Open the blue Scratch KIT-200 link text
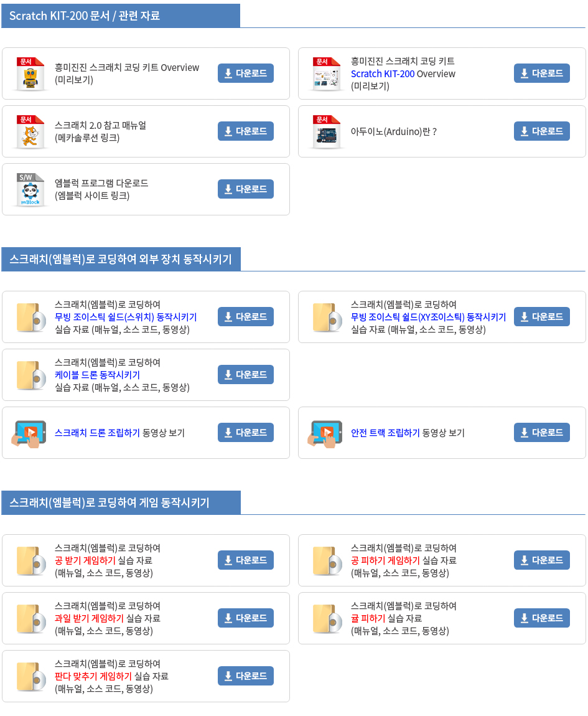The width and height of the screenshot is (588, 716). [x=383, y=73]
